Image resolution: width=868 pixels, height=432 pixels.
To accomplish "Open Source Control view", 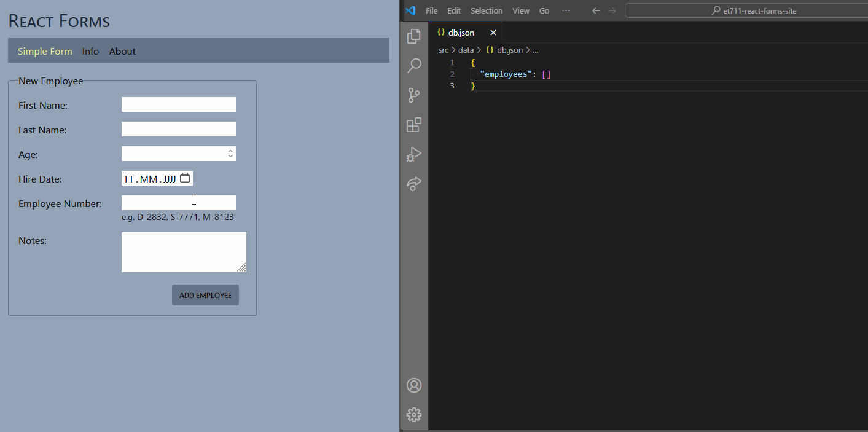I will [x=414, y=95].
